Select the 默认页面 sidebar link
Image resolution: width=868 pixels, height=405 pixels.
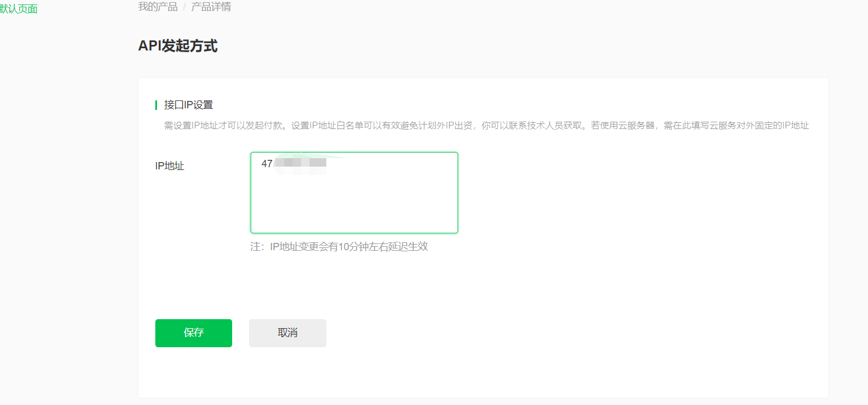pos(19,9)
